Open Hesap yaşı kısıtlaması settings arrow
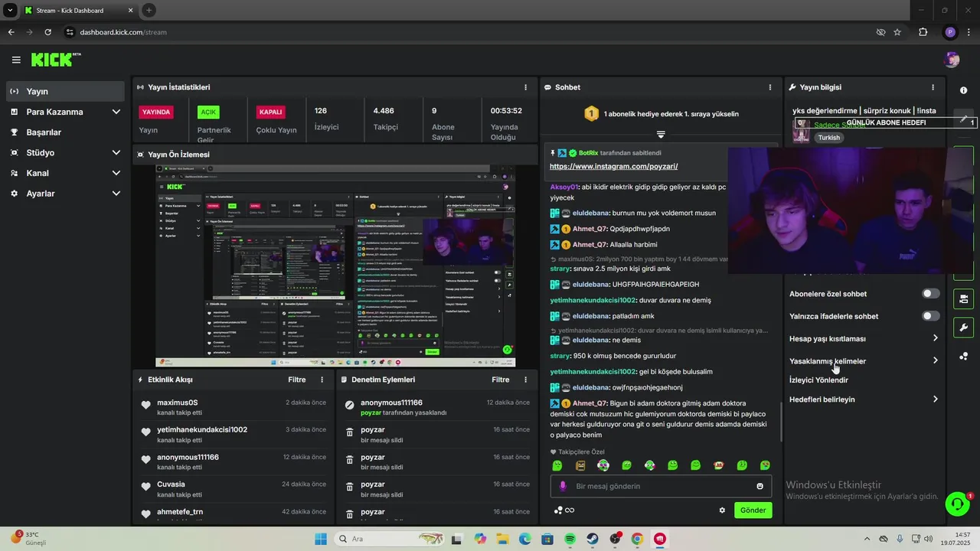 click(935, 338)
